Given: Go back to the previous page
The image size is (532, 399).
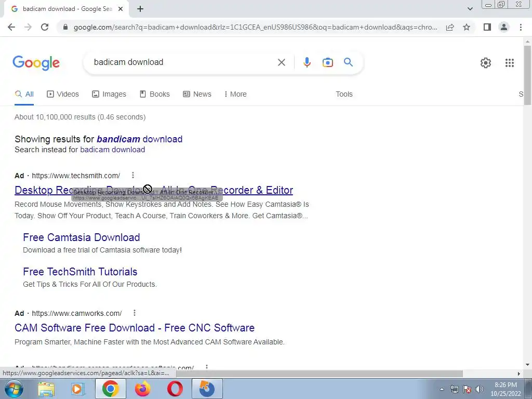Looking at the screenshot, I should click(11, 27).
